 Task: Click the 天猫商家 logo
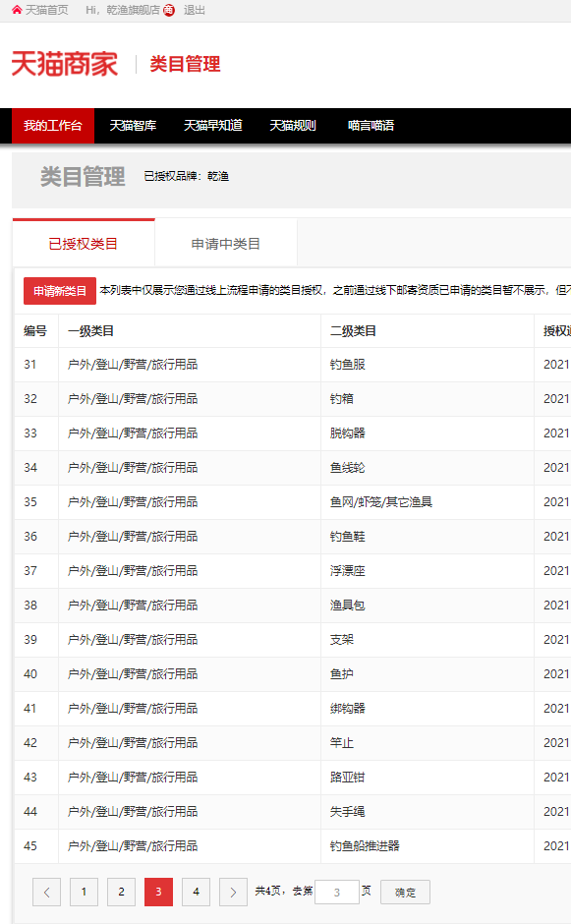tap(65, 64)
